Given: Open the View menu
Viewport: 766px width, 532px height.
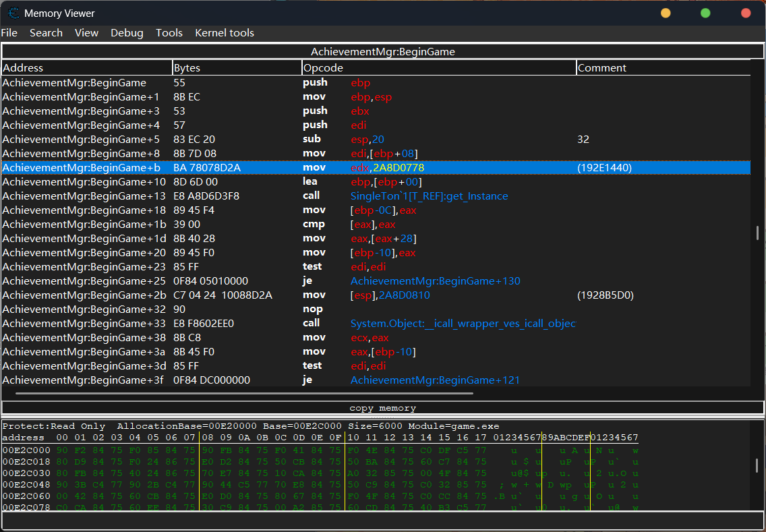Looking at the screenshot, I should click(x=86, y=33).
